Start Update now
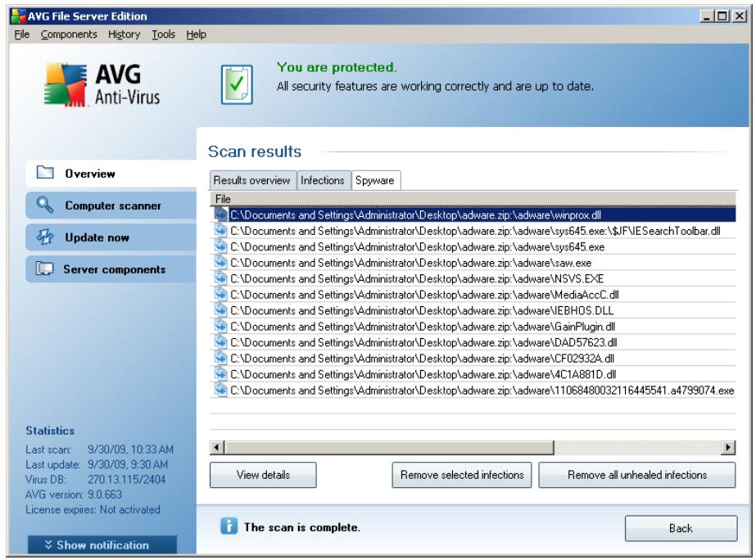756x560 pixels. click(111, 237)
